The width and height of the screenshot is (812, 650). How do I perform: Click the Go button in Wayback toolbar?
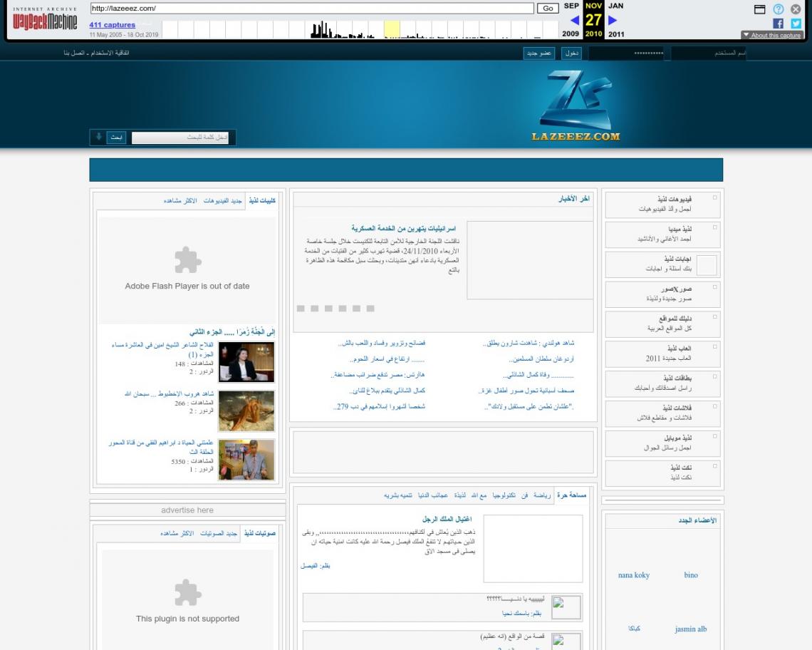click(x=548, y=9)
